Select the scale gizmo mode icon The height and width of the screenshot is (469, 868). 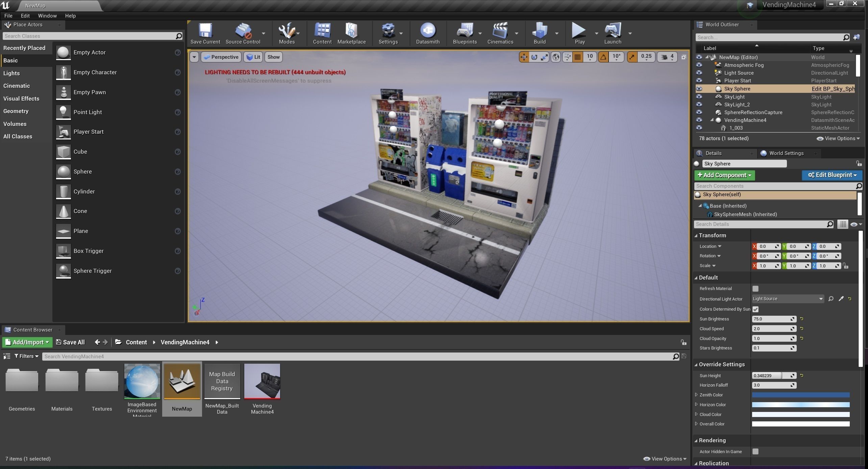(x=544, y=57)
